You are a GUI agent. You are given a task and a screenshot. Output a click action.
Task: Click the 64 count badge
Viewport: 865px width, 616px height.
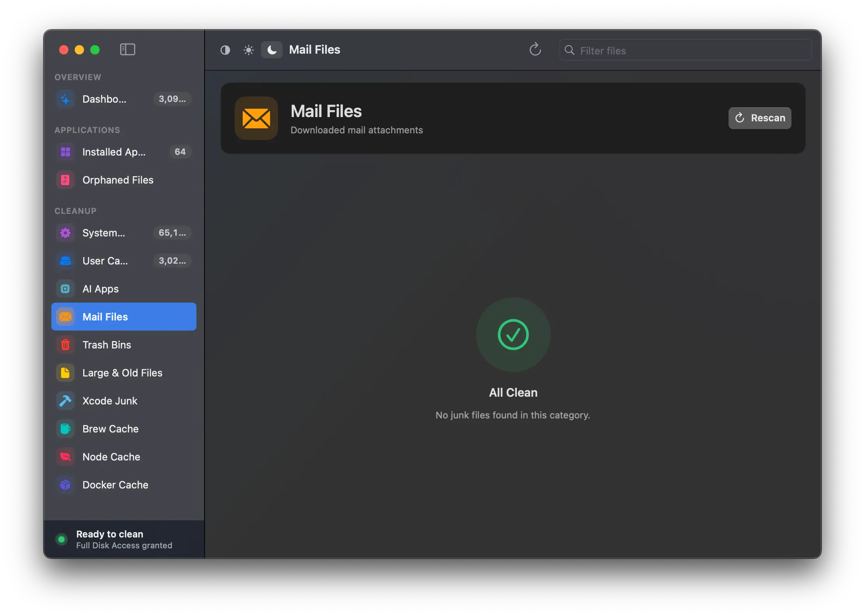[180, 152]
